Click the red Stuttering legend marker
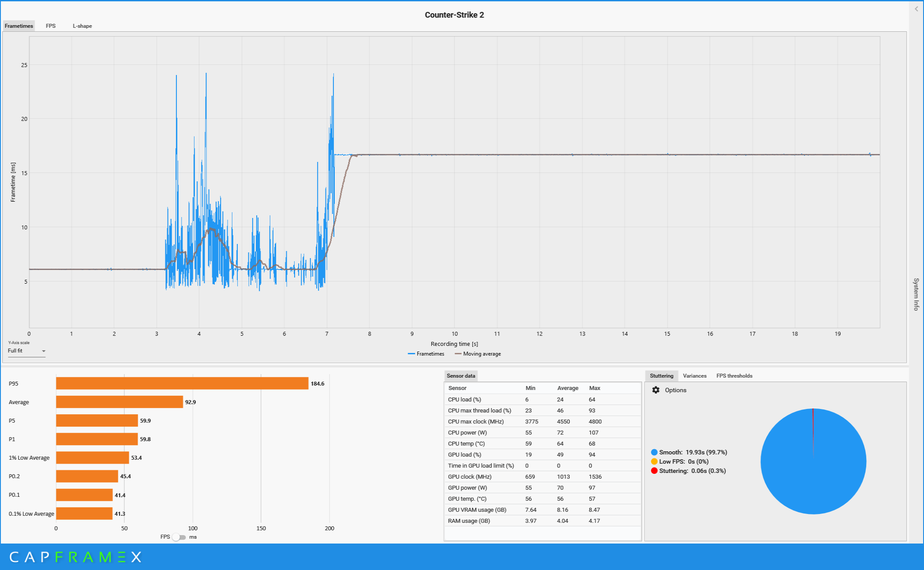924x570 pixels. pyautogui.click(x=654, y=471)
